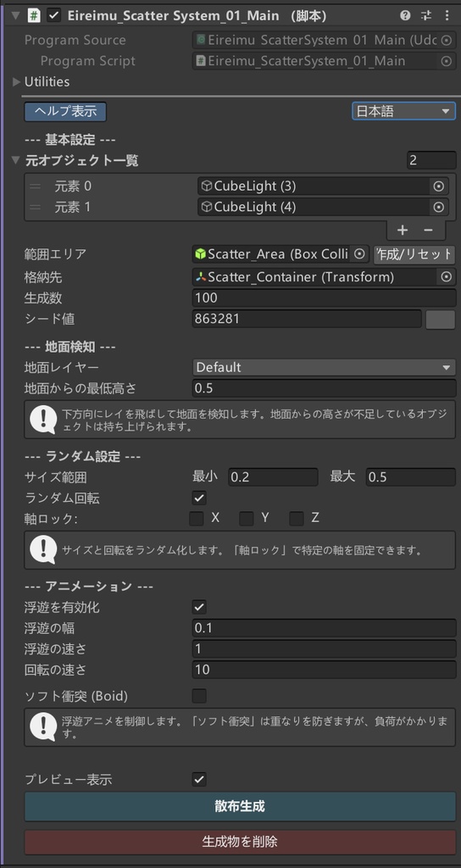The width and height of the screenshot is (461, 868).
Task: Enable X axis lock checkbox
Action: pos(197,519)
